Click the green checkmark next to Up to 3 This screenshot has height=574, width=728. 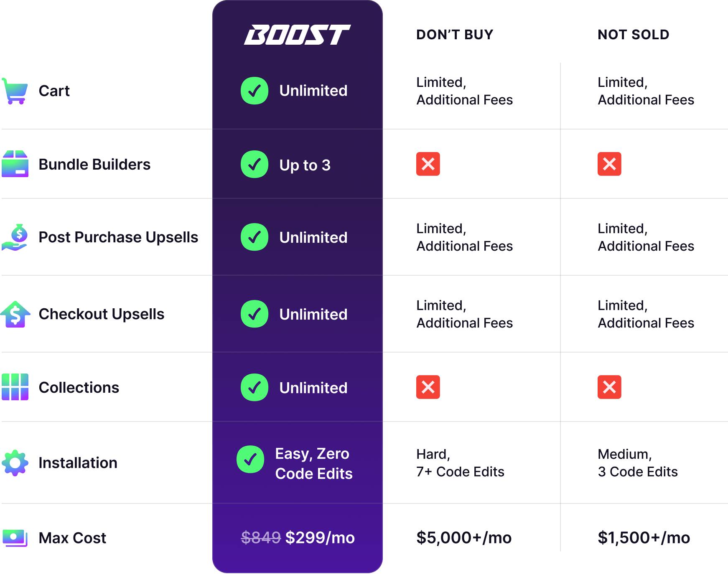tap(255, 164)
